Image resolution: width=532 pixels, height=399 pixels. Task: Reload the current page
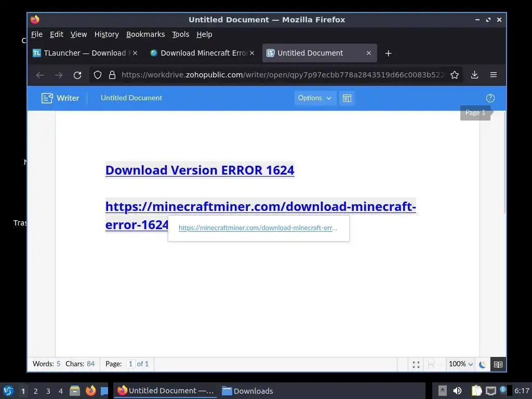coord(77,75)
